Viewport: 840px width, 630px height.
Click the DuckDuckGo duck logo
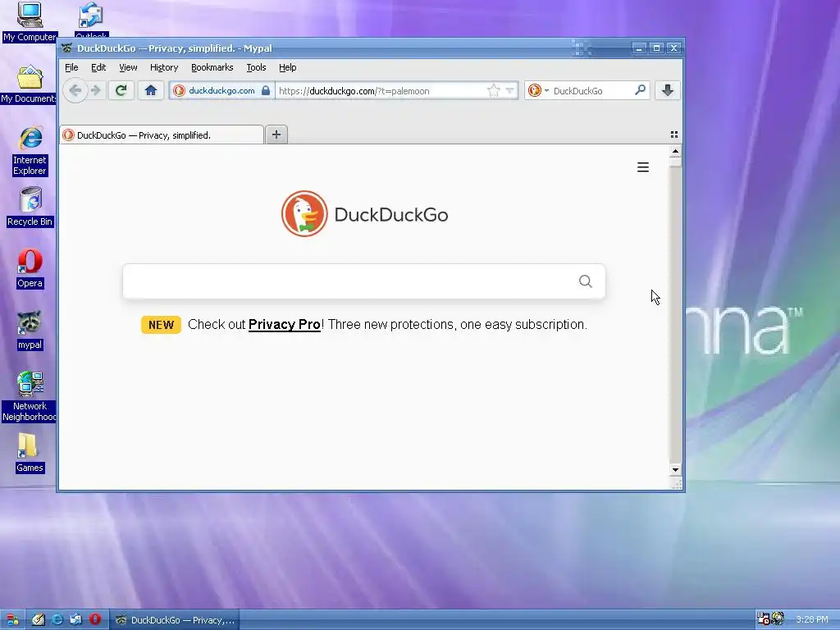pyautogui.click(x=304, y=214)
